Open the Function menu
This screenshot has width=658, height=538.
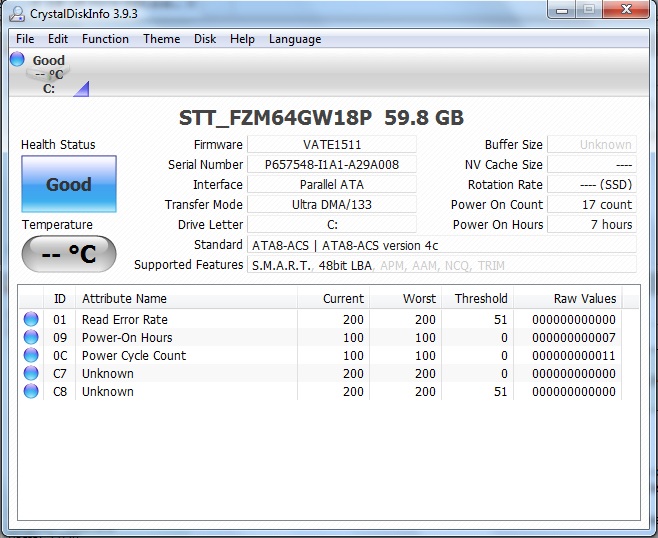point(105,39)
